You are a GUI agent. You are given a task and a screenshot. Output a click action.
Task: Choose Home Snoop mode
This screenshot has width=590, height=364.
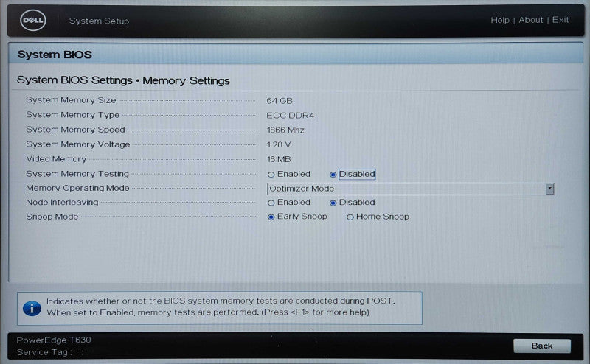tap(350, 217)
